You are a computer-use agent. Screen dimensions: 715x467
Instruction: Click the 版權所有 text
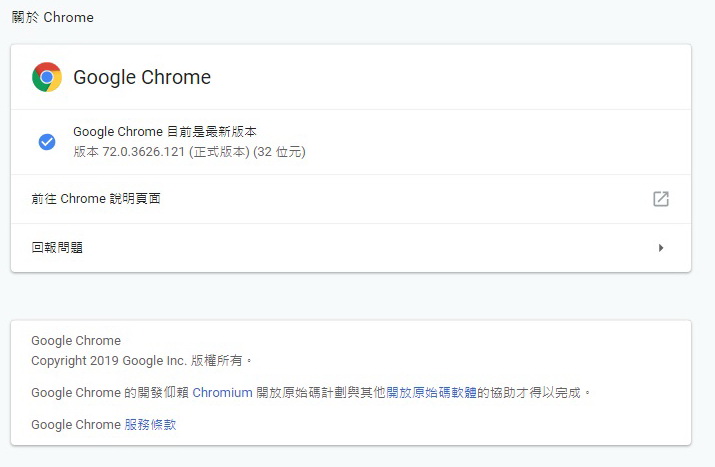217,361
